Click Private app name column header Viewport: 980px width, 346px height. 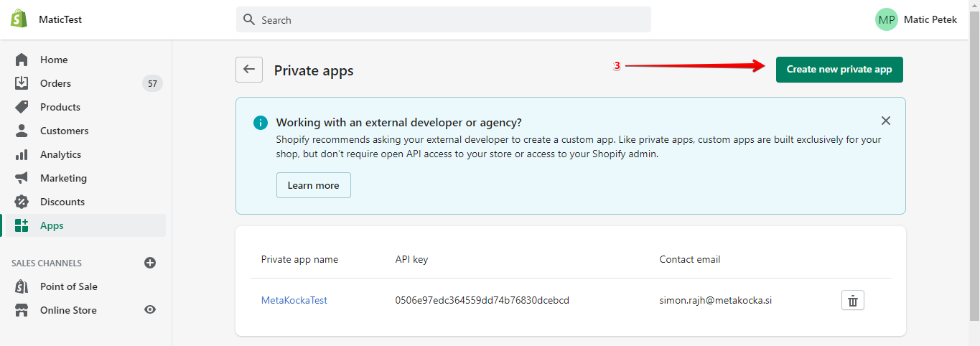[299, 259]
